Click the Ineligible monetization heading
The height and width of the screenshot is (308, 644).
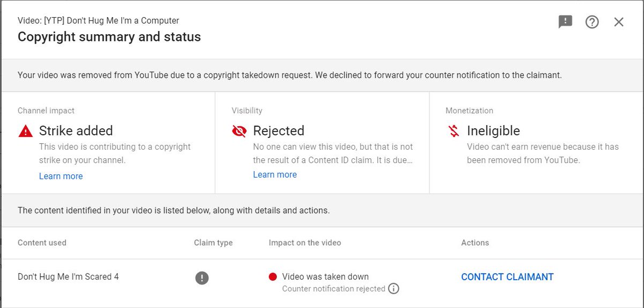(x=493, y=131)
